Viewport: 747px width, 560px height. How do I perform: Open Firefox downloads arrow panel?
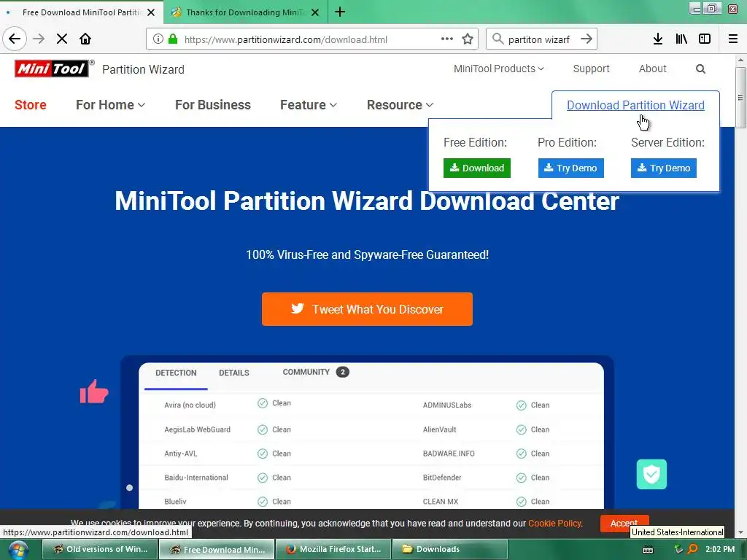point(658,39)
